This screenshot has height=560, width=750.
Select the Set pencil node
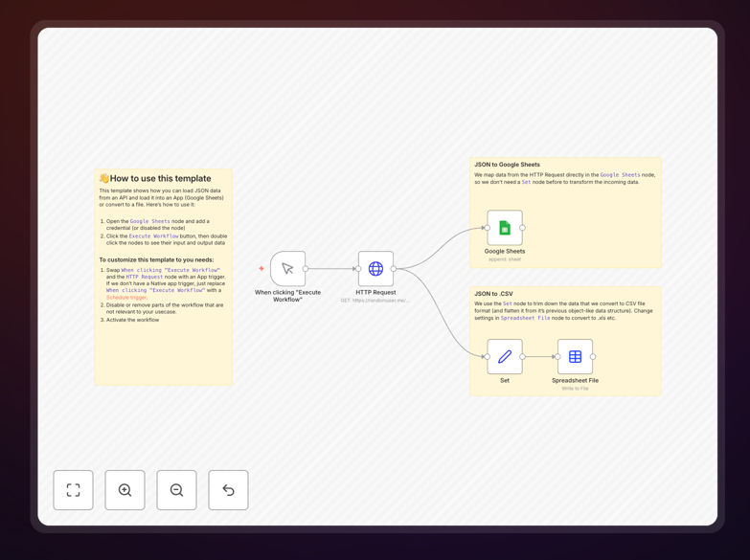[x=505, y=357]
